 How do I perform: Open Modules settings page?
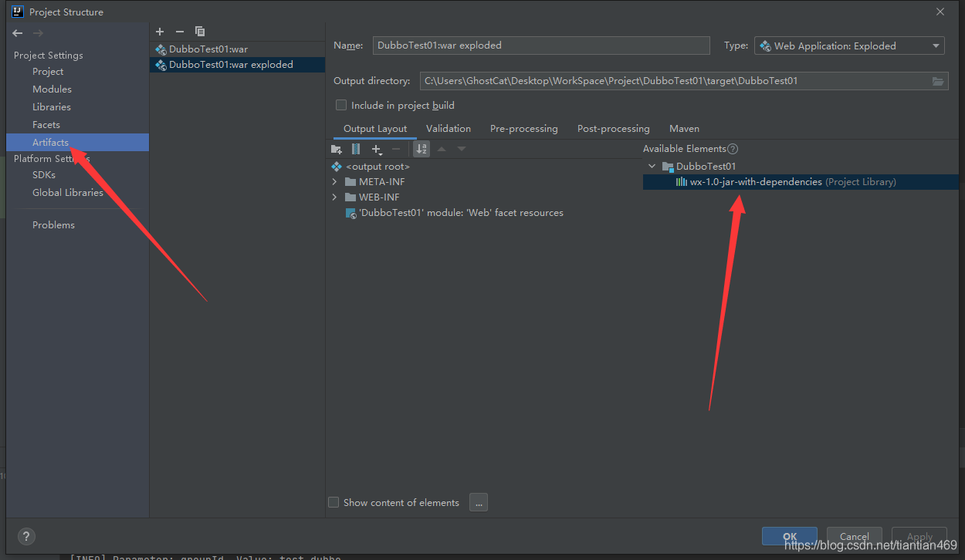coord(52,89)
